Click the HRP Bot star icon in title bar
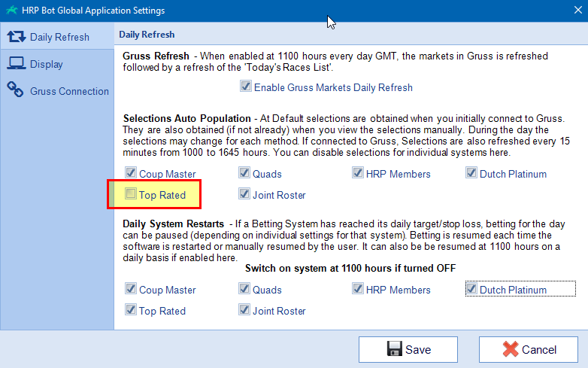The image size is (588, 368). coord(11,10)
